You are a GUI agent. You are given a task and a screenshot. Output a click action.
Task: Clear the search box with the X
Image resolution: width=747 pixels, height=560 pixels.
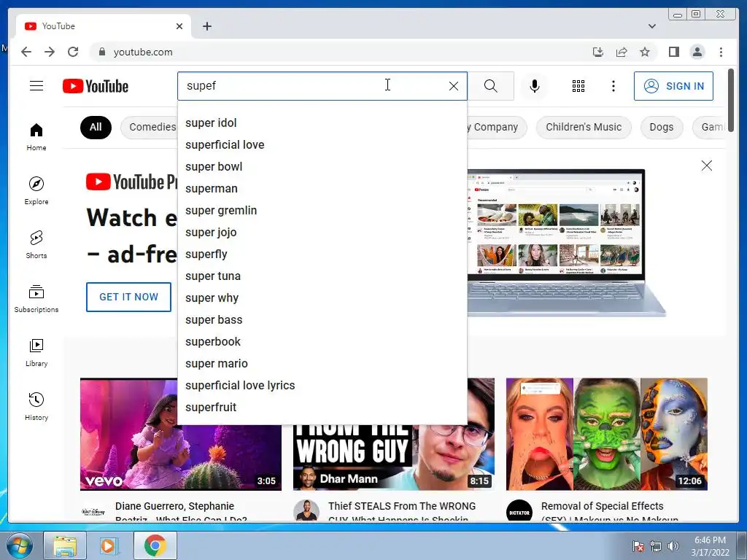click(454, 86)
